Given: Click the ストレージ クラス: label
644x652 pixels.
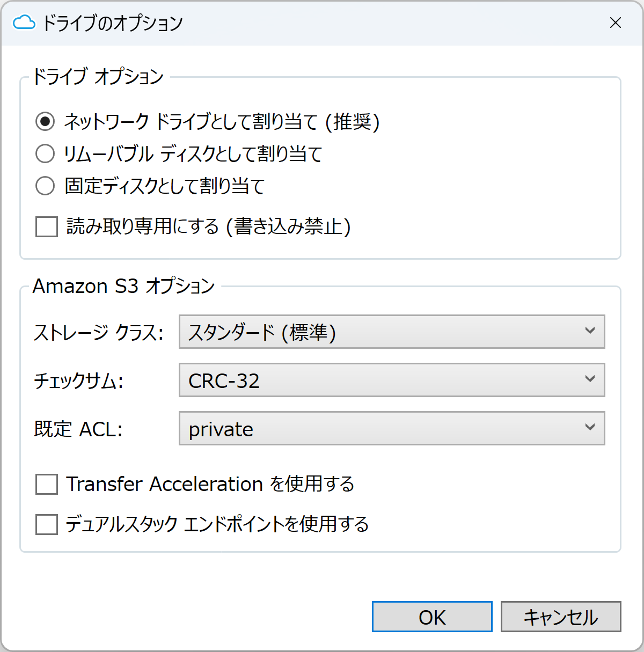Looking at the screenshot, I should (99, 333).
